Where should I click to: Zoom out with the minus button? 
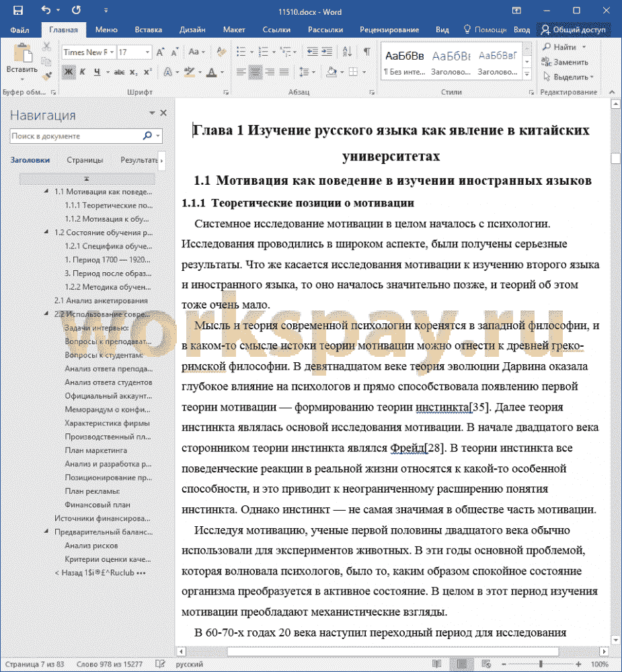pyautogui.click(x=504, y=665)
